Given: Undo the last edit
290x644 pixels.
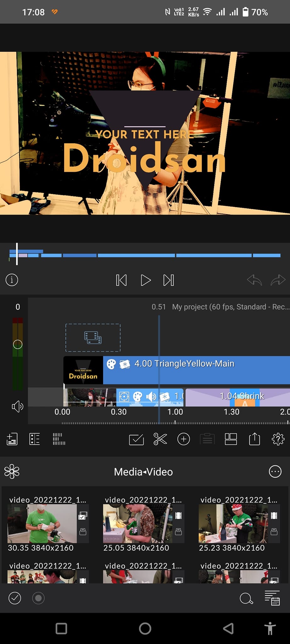Looking at the screenshot, I should pos(254,280).
